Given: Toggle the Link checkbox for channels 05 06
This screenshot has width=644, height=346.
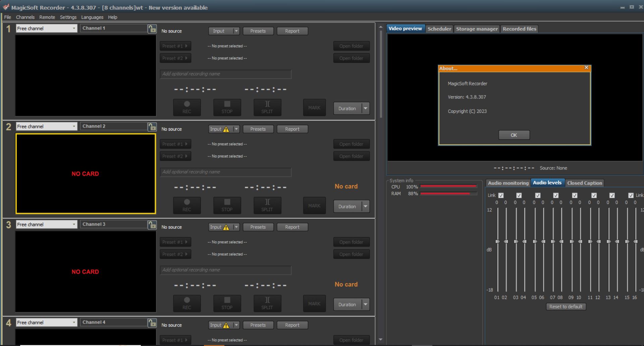Looking at the screenshot, I should coord(538,195).
